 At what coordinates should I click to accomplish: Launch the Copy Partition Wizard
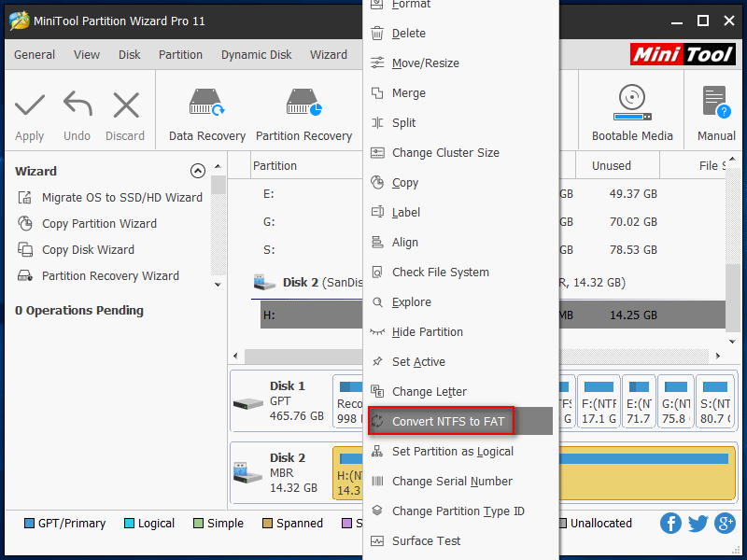pyautogui.click(x=87, y=224)
